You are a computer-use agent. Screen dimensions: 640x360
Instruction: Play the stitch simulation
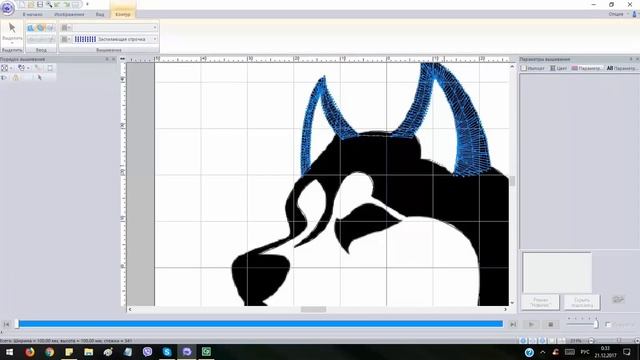(x=531, y=324)
